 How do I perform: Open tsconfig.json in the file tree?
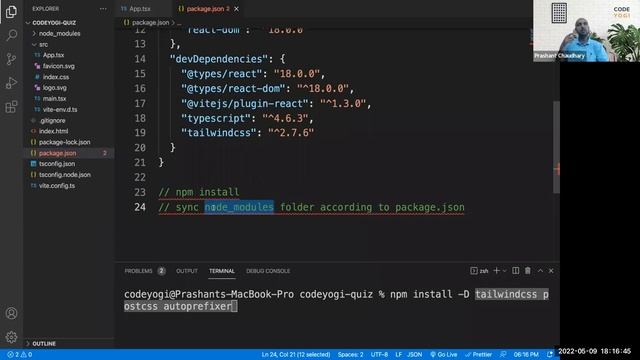coord(57,164)
